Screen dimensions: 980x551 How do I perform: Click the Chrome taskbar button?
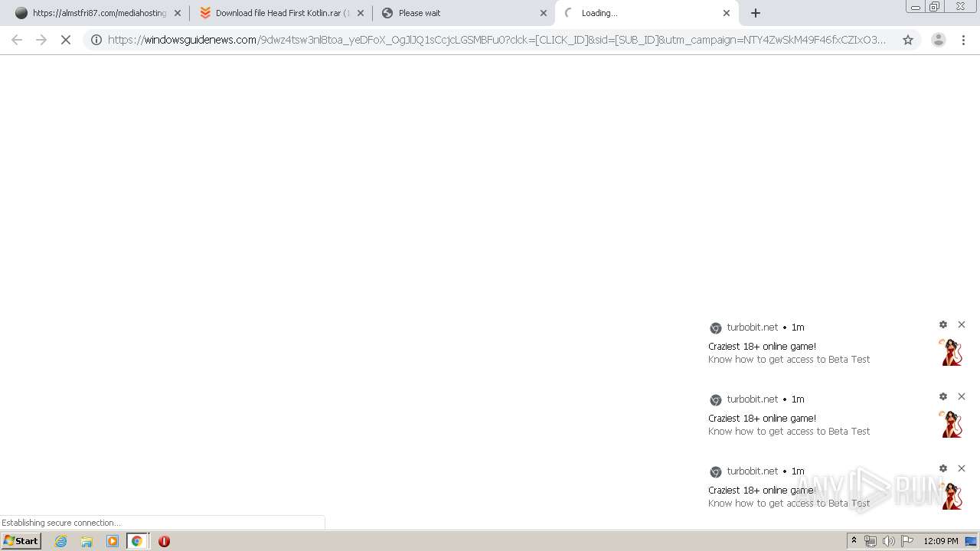137,541
